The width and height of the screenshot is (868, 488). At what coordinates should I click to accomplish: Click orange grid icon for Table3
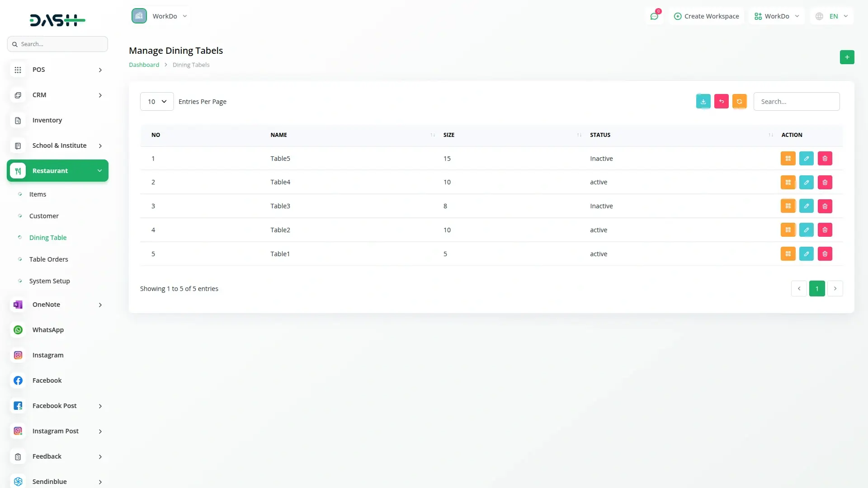(x=788, y=206)
